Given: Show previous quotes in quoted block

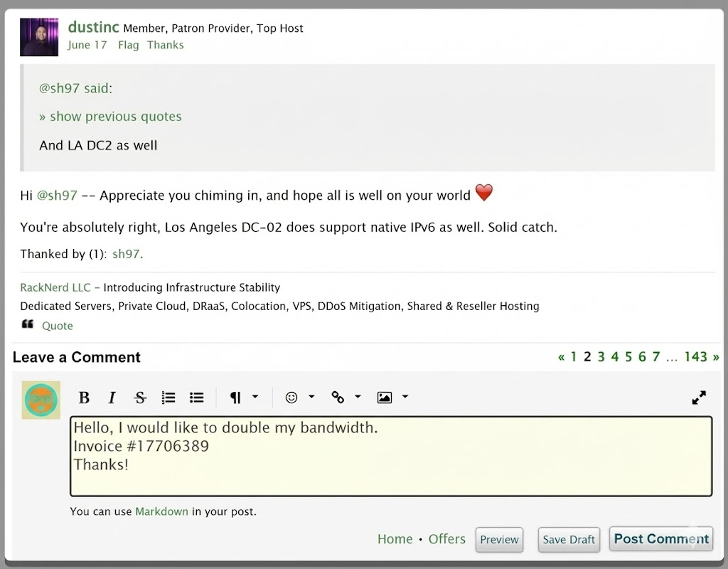Looking at the screenshot, I should click(110, 117).
